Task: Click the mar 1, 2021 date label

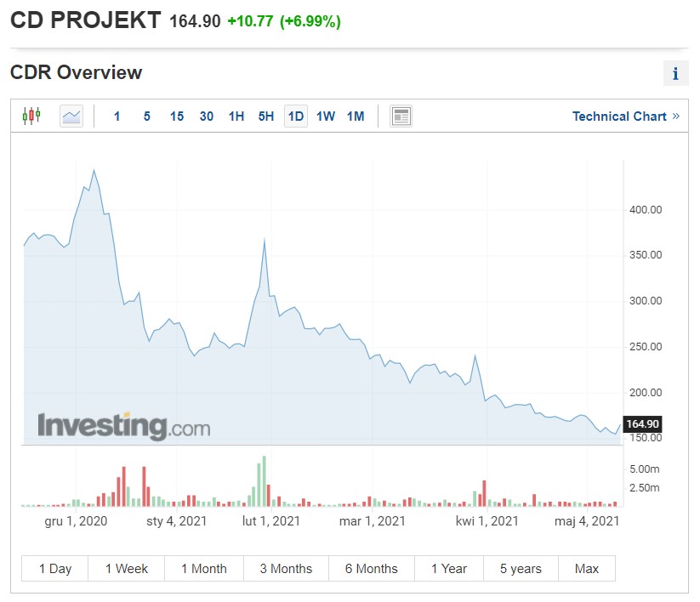Action: (x=373, y=521)
